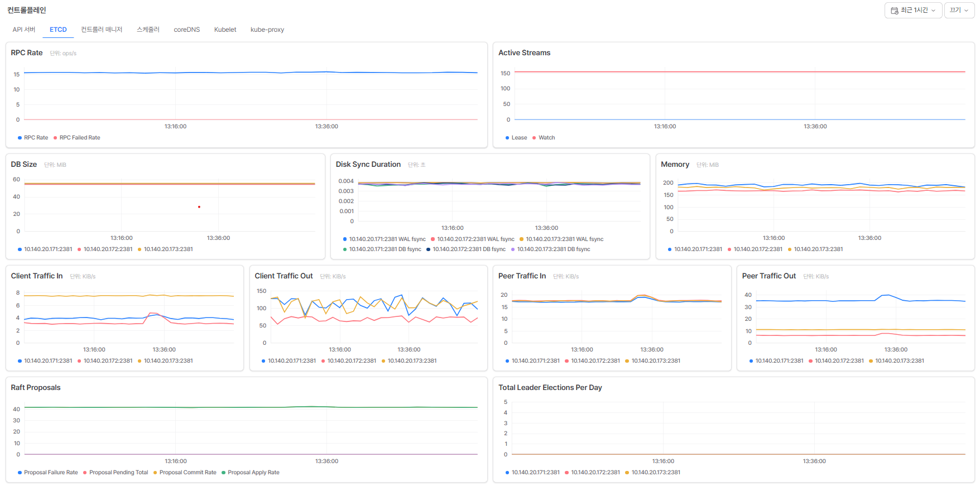Image resolution: width=980 pixels, height=486 pixels.
Task: Toggle the 10.140.20.172:2381 DB fsync legend entry
Action: [466, 249]
